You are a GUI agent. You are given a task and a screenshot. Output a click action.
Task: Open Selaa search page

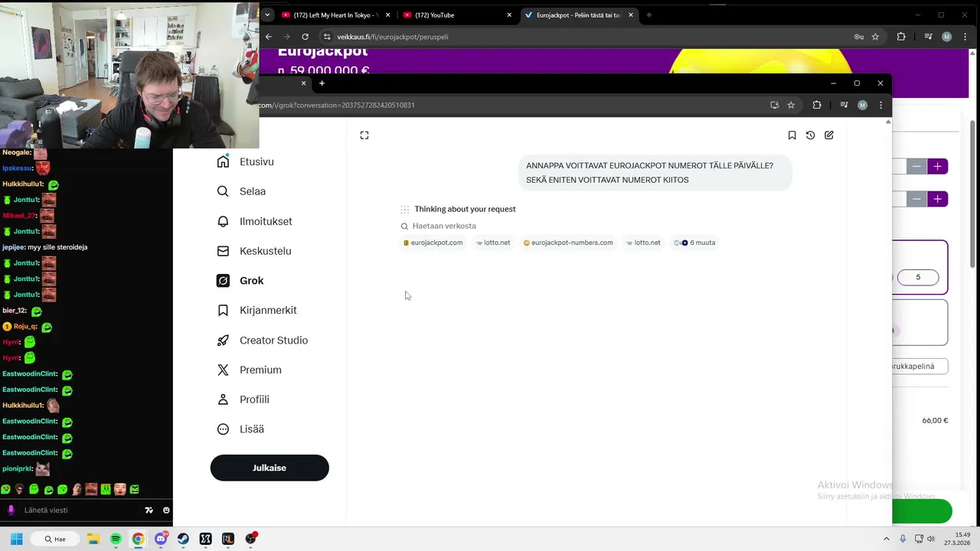241,191
